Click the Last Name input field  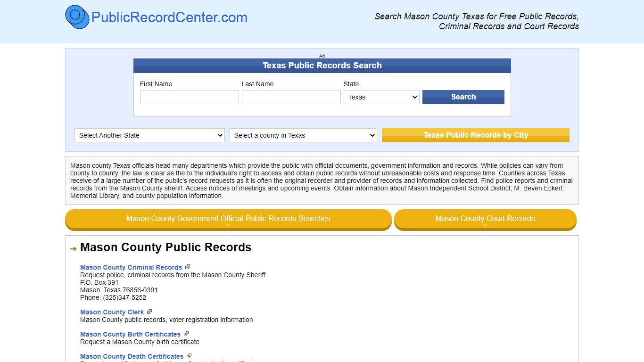coord(291,97)
